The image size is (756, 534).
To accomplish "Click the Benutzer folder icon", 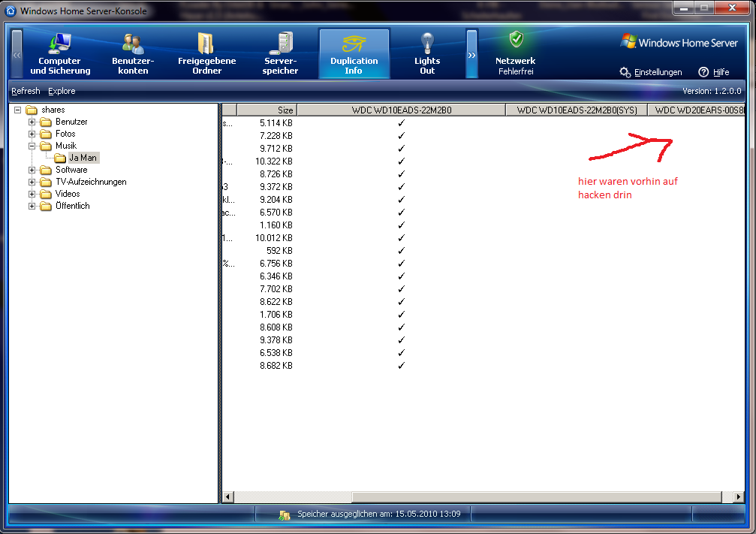I will [46, 122].
